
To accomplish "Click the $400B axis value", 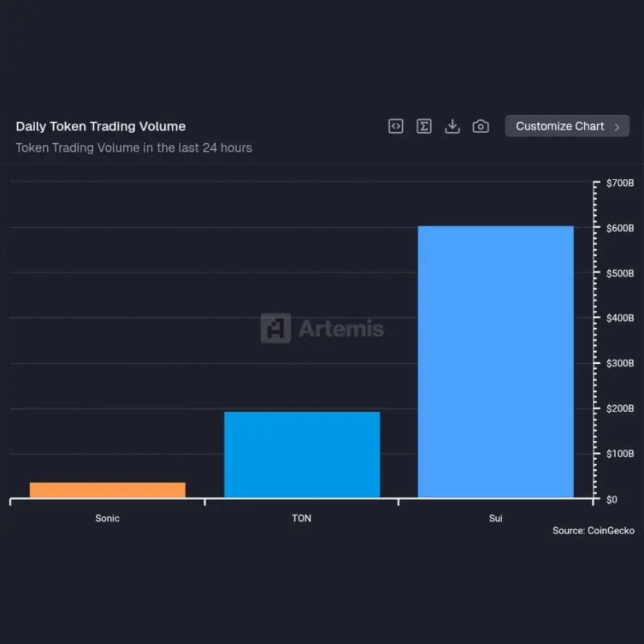I will tap(620, 318).
